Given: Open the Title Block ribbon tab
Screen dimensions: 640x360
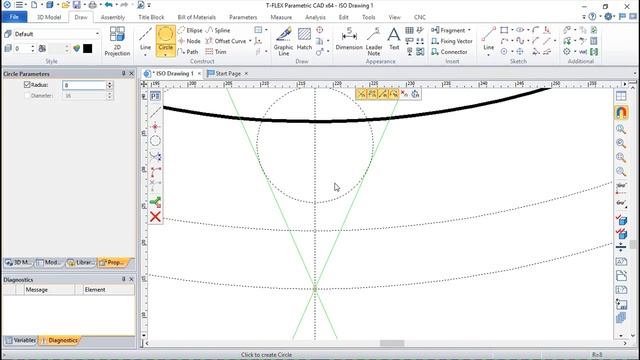Looking at the screenshot, I should pyautogui.click(x=151, y=17).
